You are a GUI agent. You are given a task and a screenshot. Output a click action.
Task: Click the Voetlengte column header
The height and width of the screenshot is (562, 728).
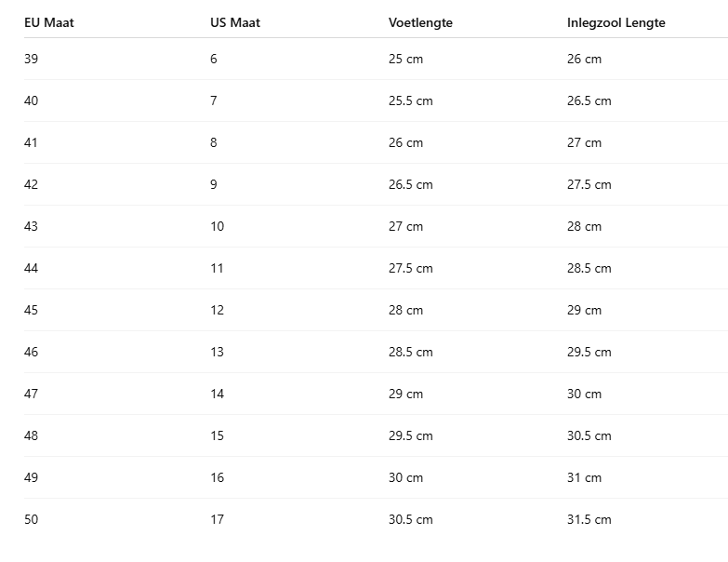click(420, 22)
